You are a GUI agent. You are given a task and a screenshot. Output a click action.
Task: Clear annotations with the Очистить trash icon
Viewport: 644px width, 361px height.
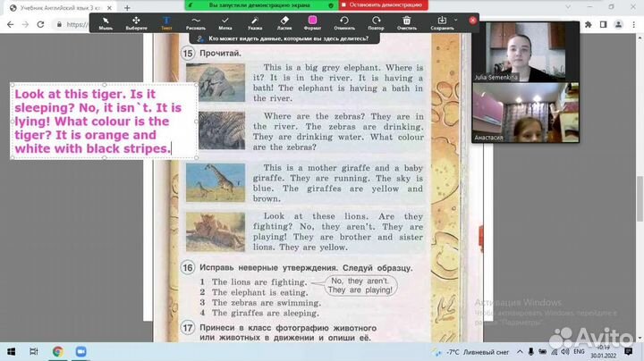pyautogui.click(x=407, y=22)
